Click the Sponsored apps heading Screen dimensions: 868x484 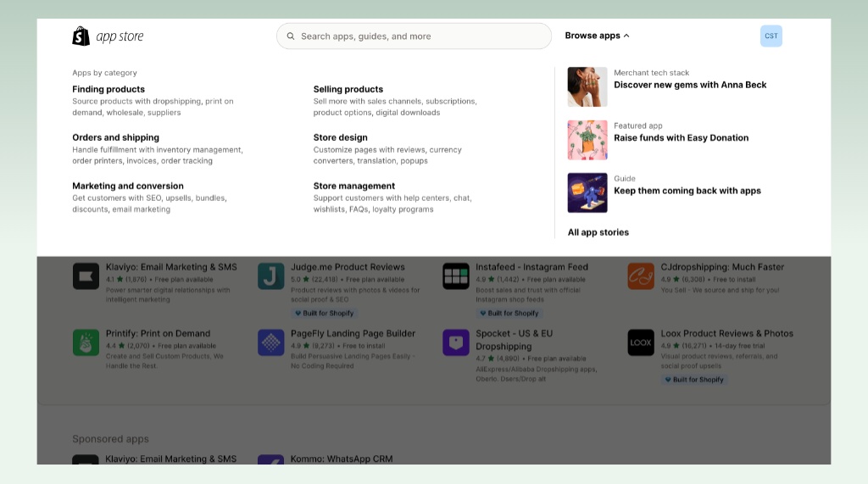click(x=111, y=439)
